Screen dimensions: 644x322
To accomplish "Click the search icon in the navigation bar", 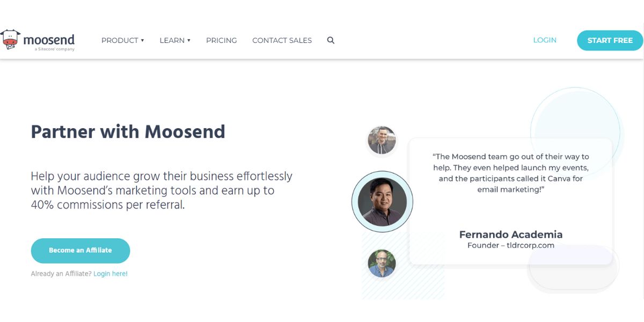I will click(331, 40).
